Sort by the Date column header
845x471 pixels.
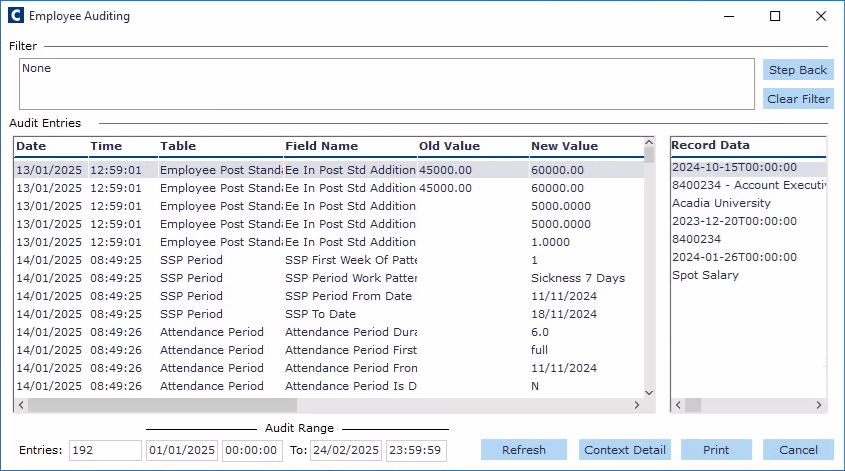(50, 146)
